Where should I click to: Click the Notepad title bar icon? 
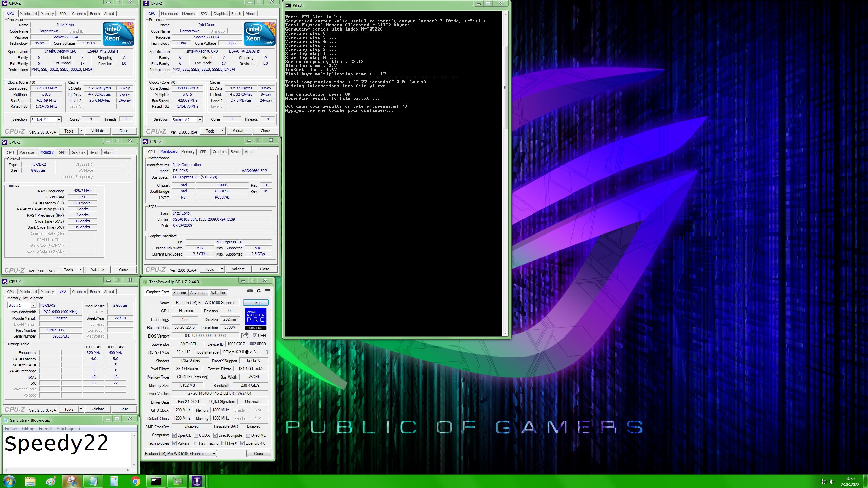6,420
